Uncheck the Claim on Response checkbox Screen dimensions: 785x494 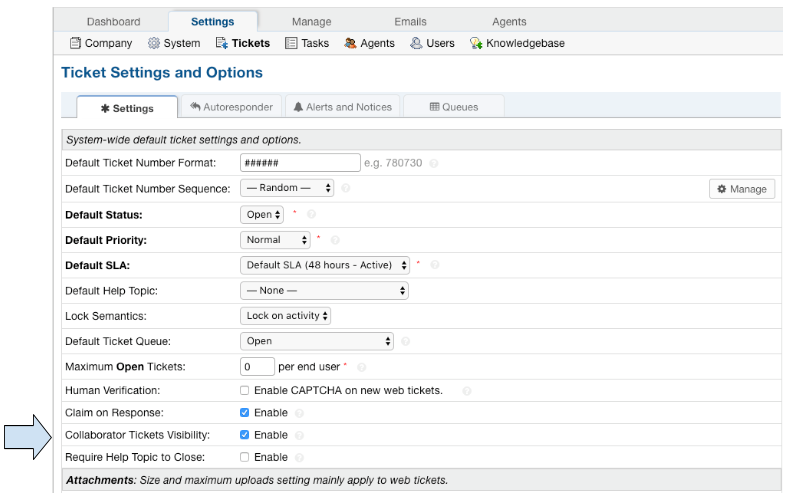245,412
